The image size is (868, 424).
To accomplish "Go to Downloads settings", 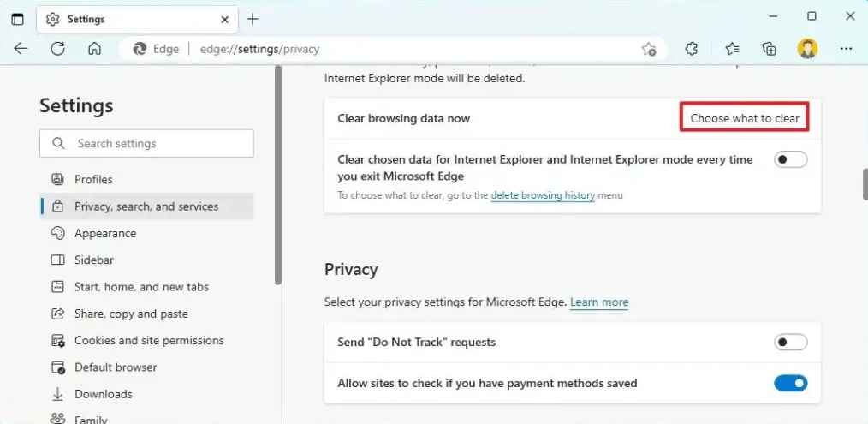I will pos(103,394).
